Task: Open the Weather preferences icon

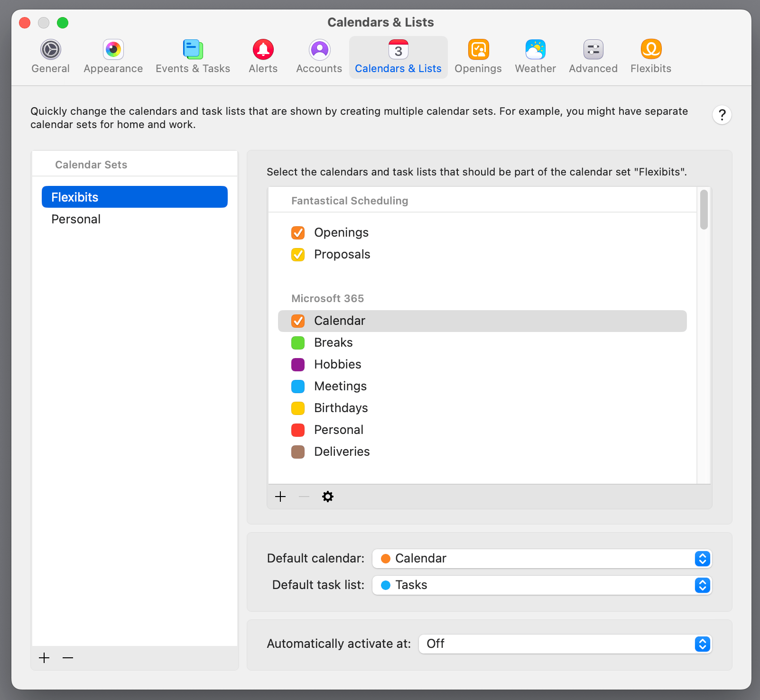Action: point(536,50)
